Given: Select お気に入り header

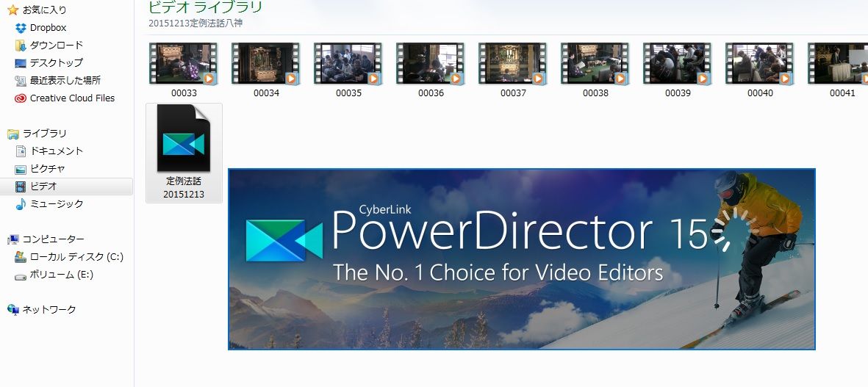Looking at the screenshot, I should 45,10.
